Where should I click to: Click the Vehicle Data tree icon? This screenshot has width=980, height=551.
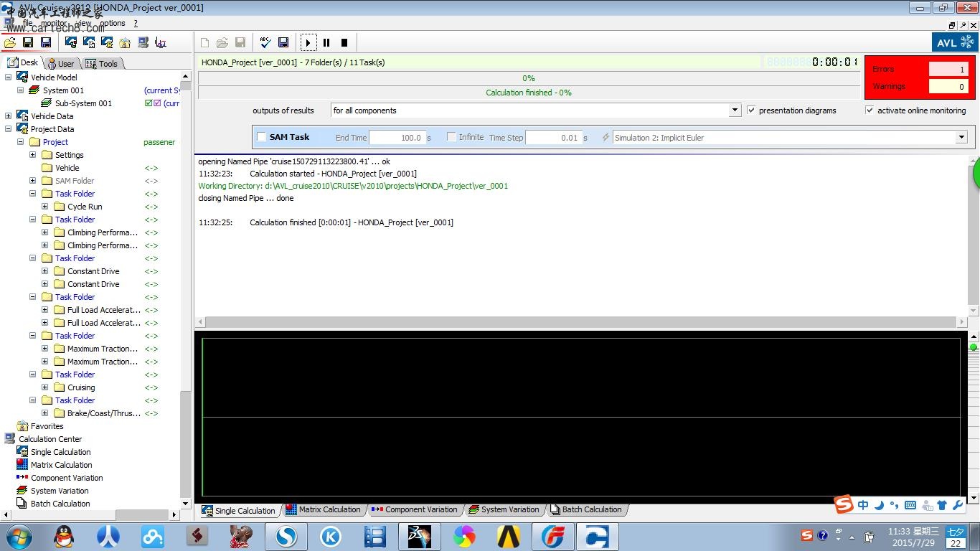coord(22,116)
